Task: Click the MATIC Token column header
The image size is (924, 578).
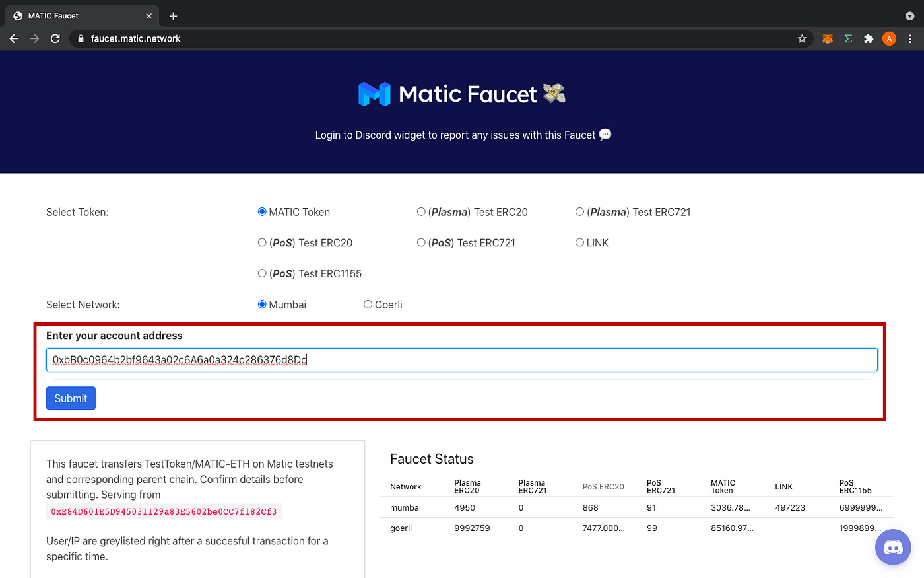Action: click(x=723, y=487)
